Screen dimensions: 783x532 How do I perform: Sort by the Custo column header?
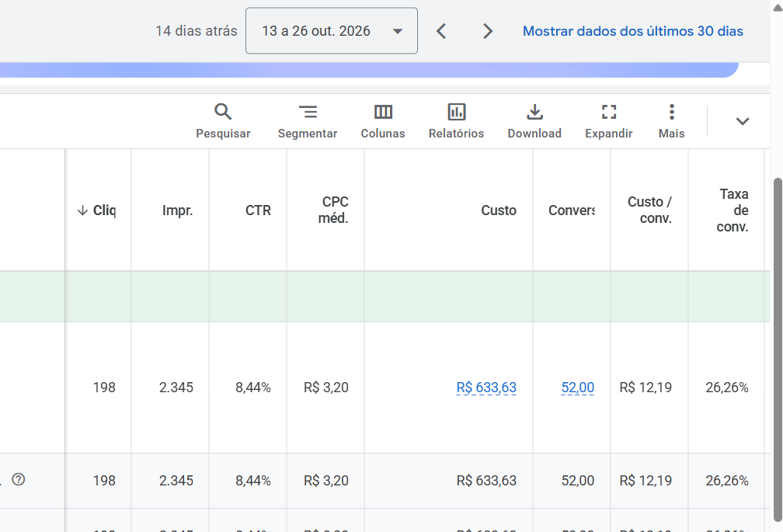point(499,210)
